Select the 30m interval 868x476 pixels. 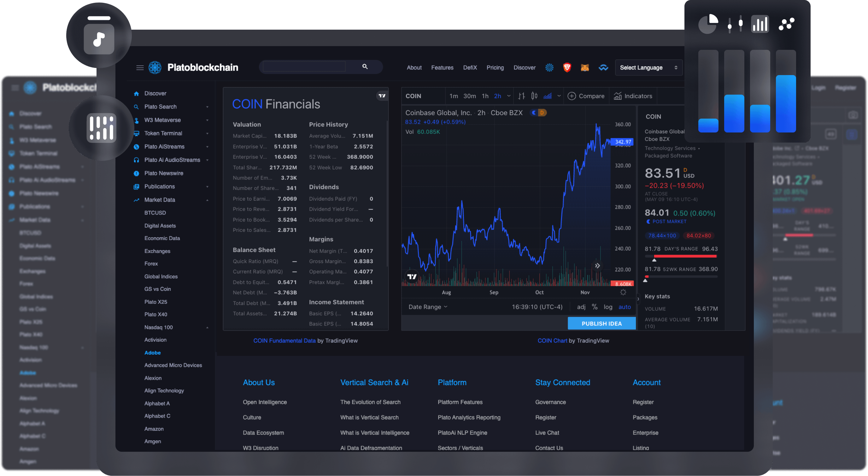[x=469, y=96]
